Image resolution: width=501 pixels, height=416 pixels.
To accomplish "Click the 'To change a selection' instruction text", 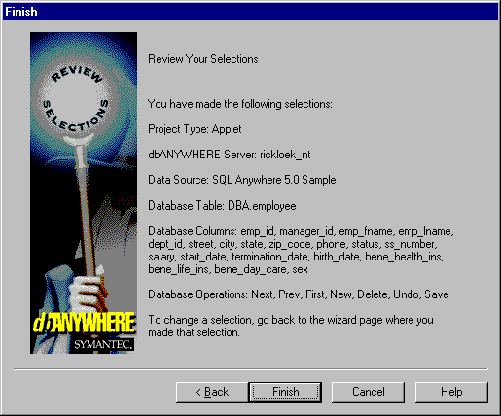I will 291,326.
